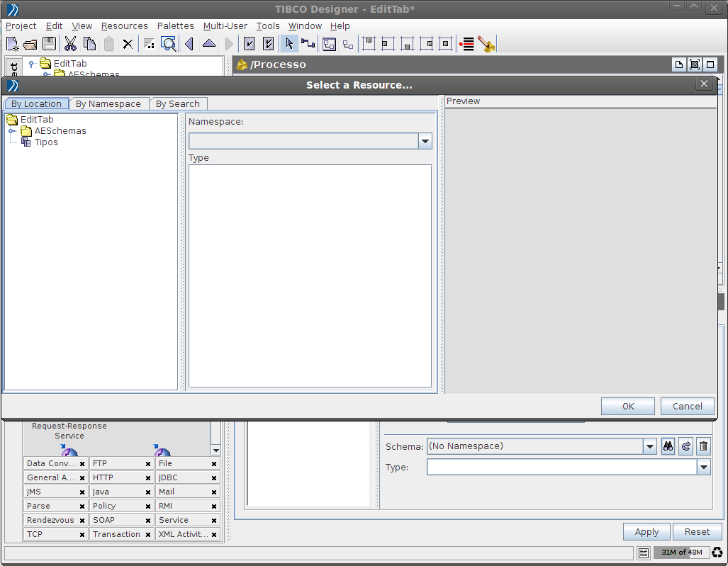Click the Cut scissors icon

[70, 44]
